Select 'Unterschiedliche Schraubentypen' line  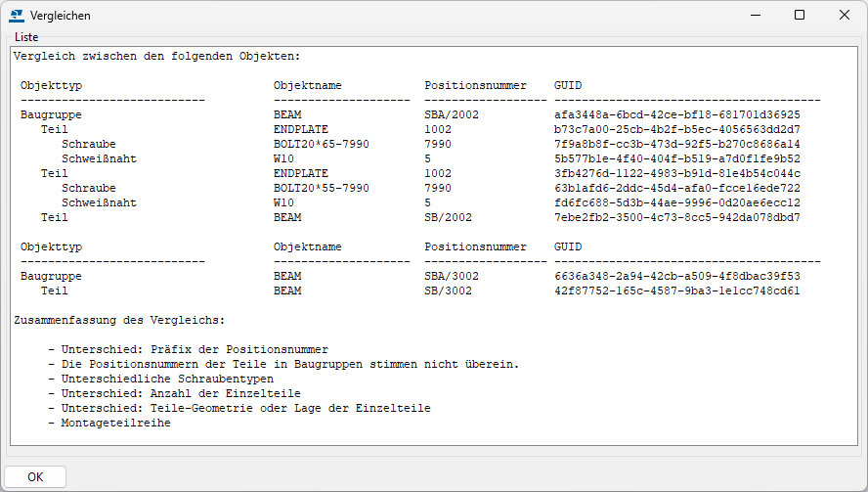coord(167,379)
